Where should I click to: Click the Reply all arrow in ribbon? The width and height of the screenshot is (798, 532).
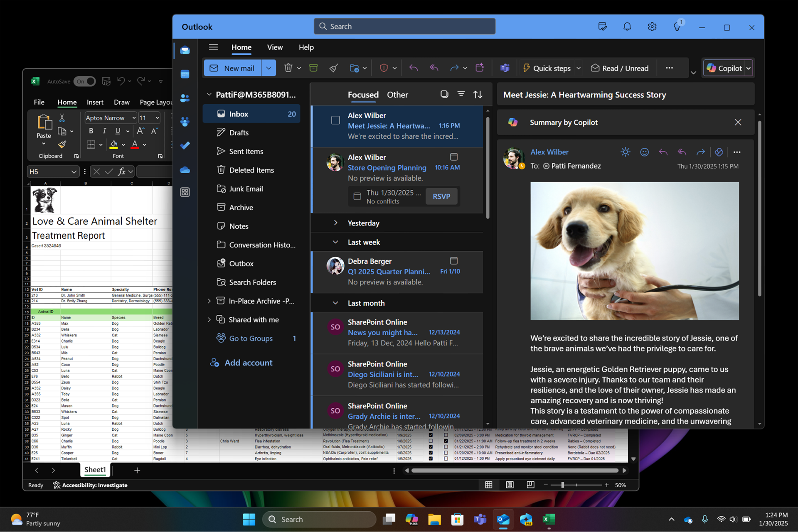pos(434,68)
